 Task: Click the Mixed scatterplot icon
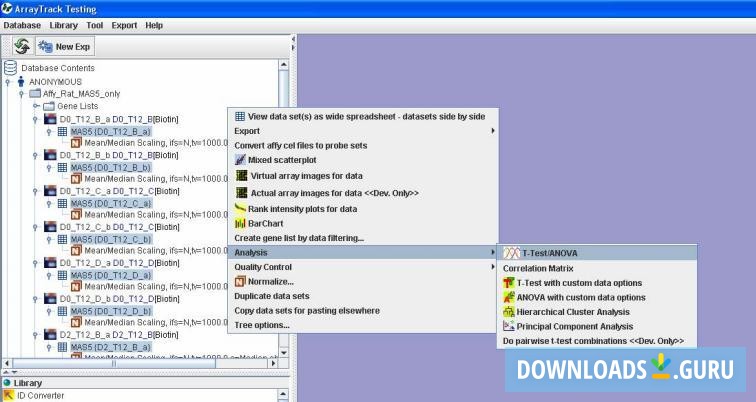(x=240, y=160)
